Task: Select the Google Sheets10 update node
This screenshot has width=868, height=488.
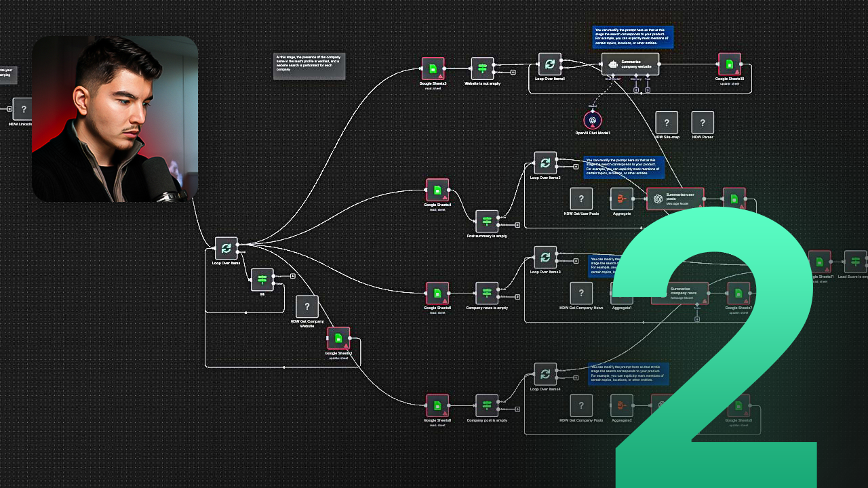Action: point(730,64)
